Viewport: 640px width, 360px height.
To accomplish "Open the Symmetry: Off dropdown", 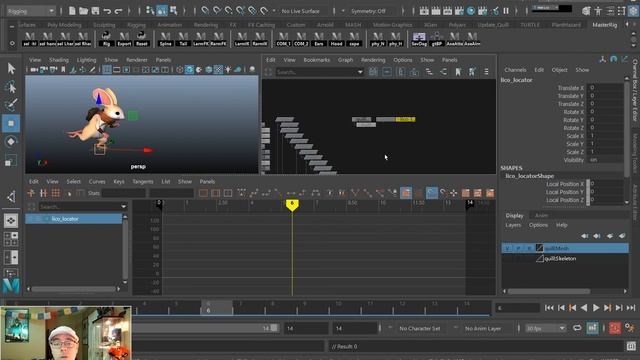I will click(x=369, y=11).
